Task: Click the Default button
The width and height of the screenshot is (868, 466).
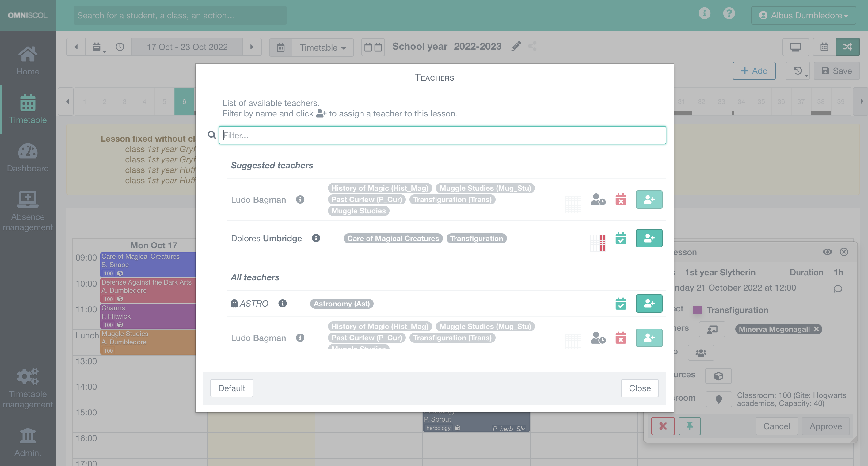Action: pos(231,388)
